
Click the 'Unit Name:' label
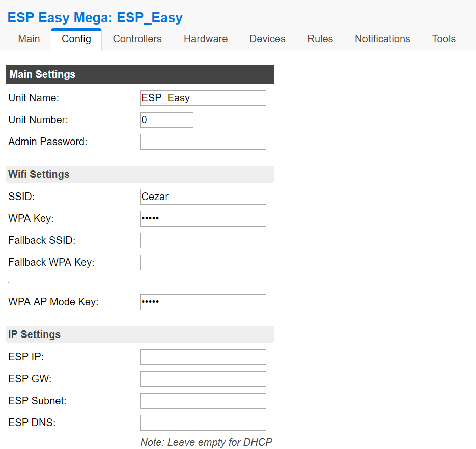34,98
